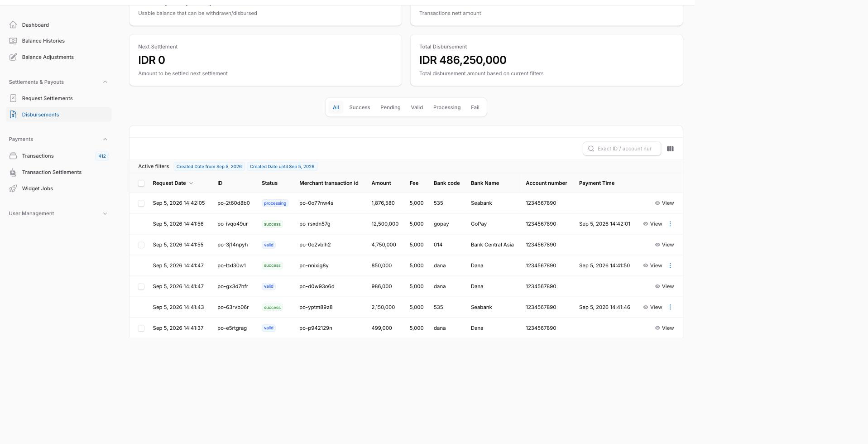Click the Transactions sidebar icon

point(13,156)
